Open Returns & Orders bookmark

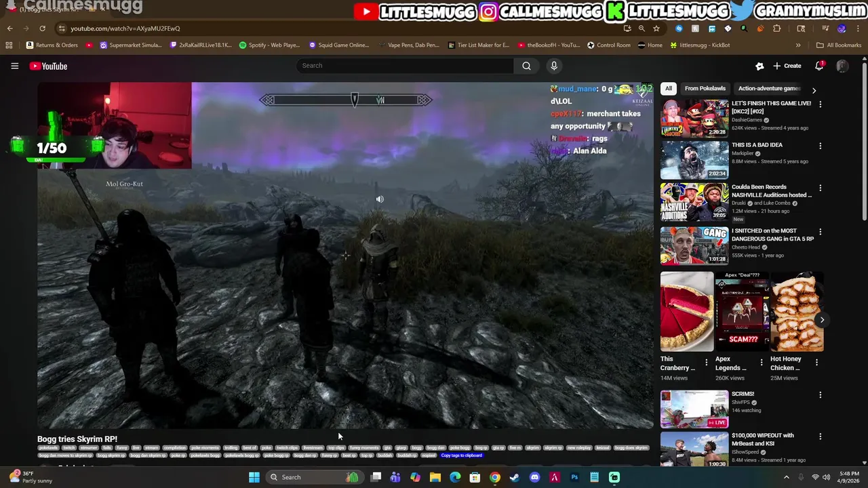click(52, 45)
